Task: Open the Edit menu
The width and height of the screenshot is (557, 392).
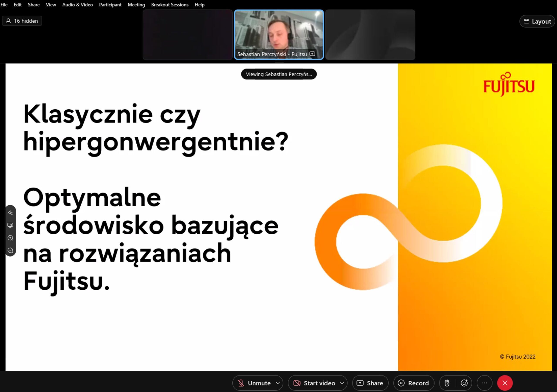Action: pos(17,5)
